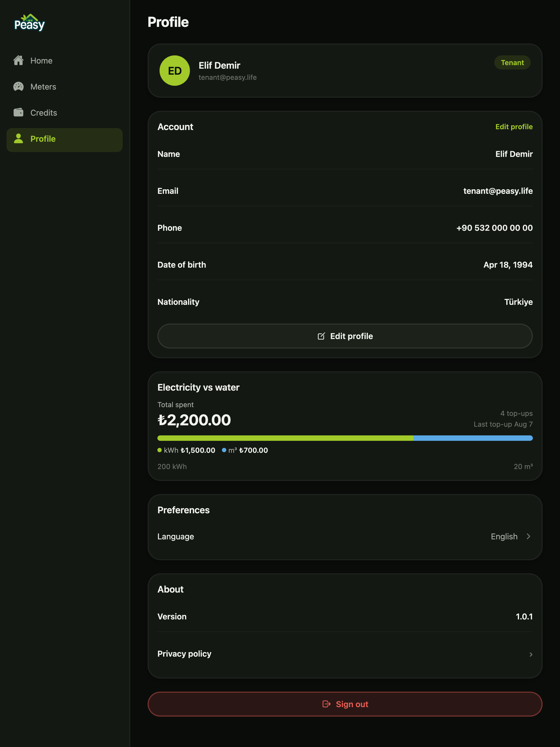Click tenant@peasy.life in the Email row
This screenshot has width=560, height=747.
point(498,191)
